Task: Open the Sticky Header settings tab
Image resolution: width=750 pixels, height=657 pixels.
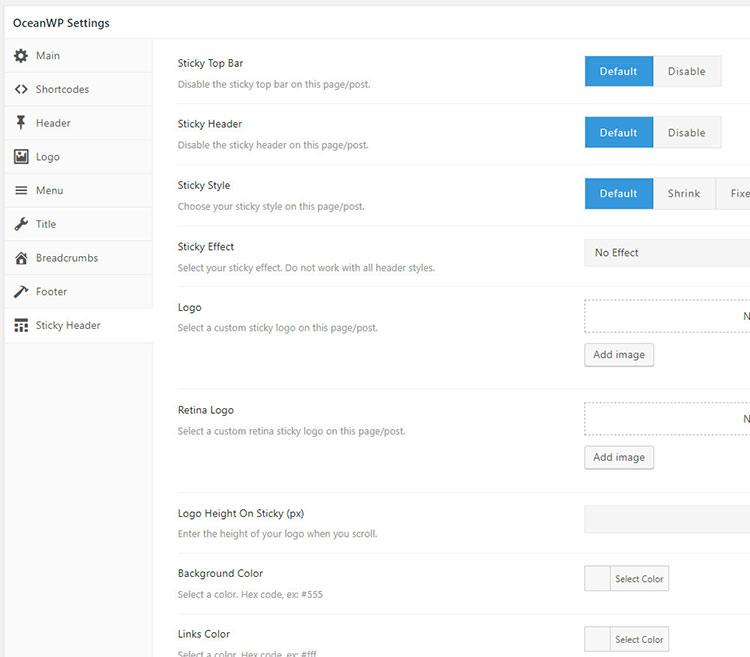Action: [68, 326]
